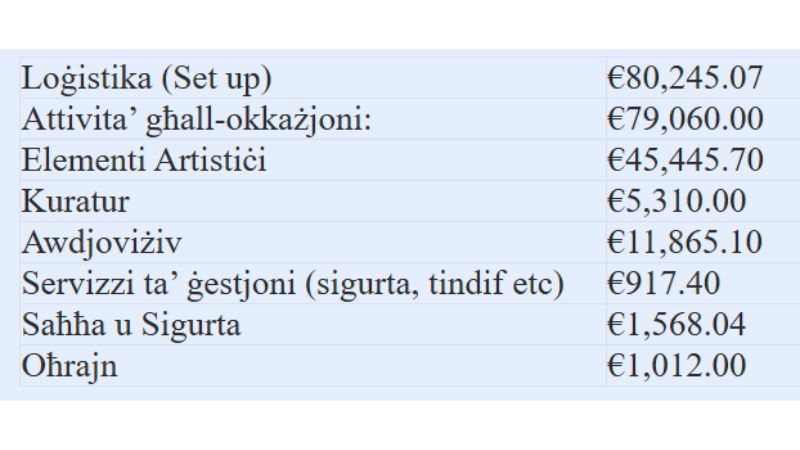The image size is (800, 450).
Task: Click the Kuratur row label
Action: pyautogui.click(x=75, y=201)
